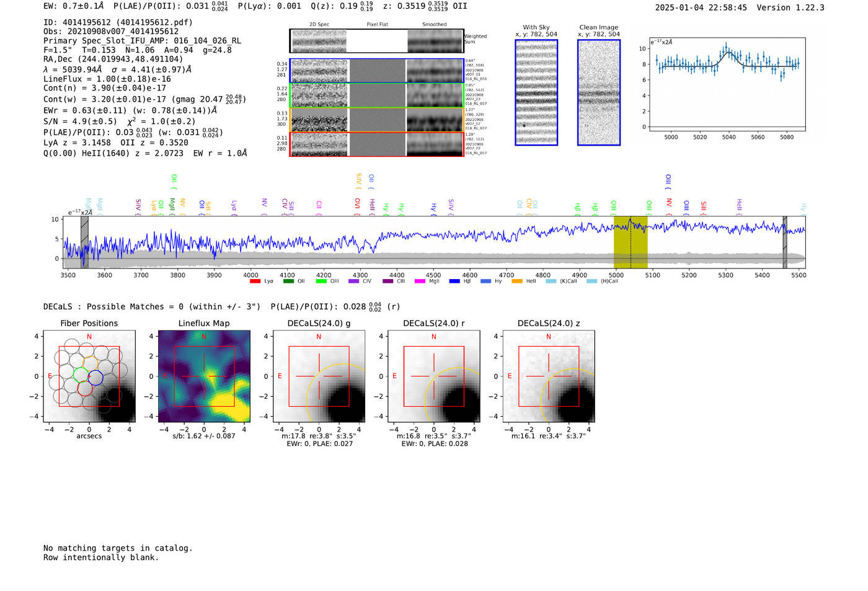Select the Primary Spec_Slot_IFU_AMP text line
This screenshot has height=591, width=868.
pos(142,41)
